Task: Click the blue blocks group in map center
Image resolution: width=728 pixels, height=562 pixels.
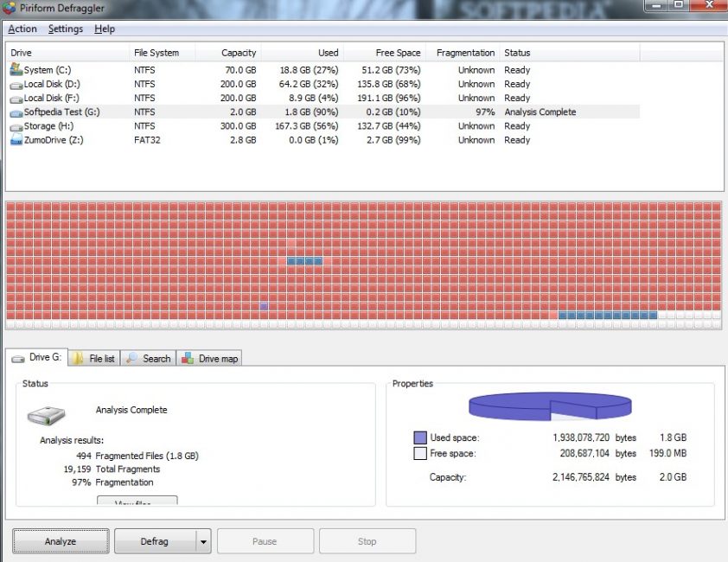Action: [304, 261]
